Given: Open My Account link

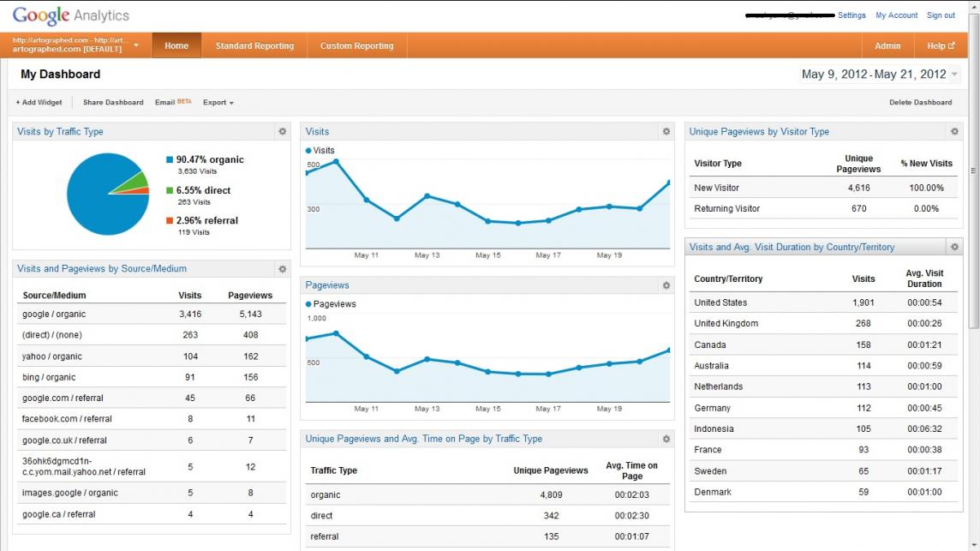Looking at the screenshot, I should pyautogui.click(x=896, y=15).
